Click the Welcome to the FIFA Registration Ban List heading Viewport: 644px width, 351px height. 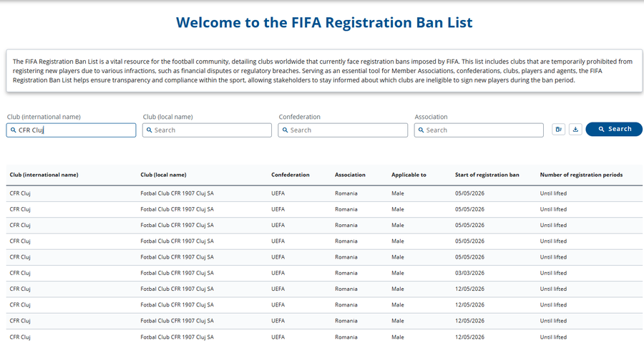324,22
